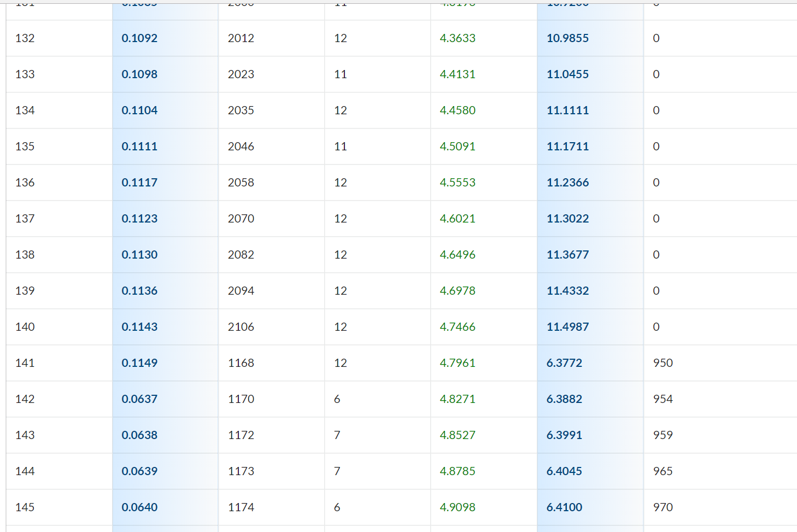This screenshot has width=797, height=532.
Task: Click the green value 4.6978
Action: click(458, 291)
